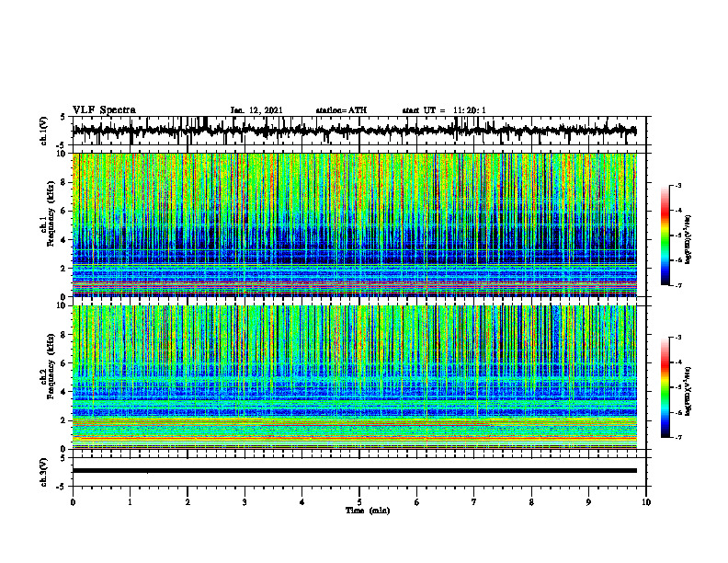Click the time axis tick label '1'
The width and height of the screenshot is (728, 563).
[x=130, y=502]
